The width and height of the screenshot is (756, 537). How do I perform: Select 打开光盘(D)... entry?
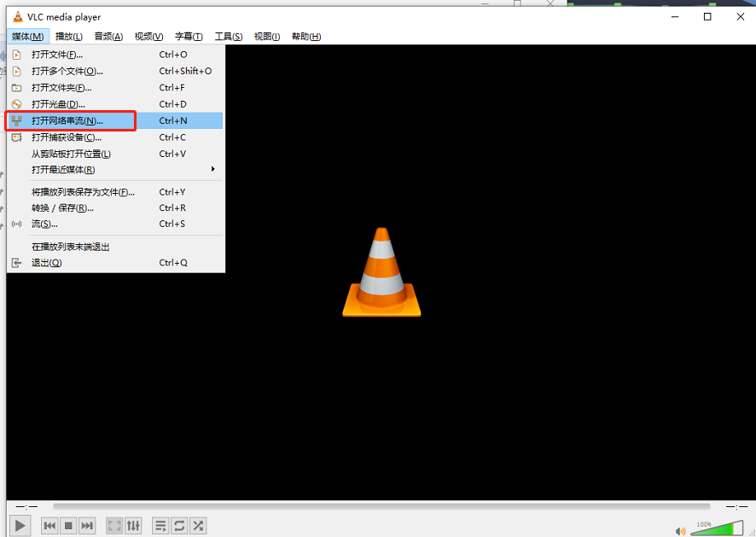(x=116, y=104)
